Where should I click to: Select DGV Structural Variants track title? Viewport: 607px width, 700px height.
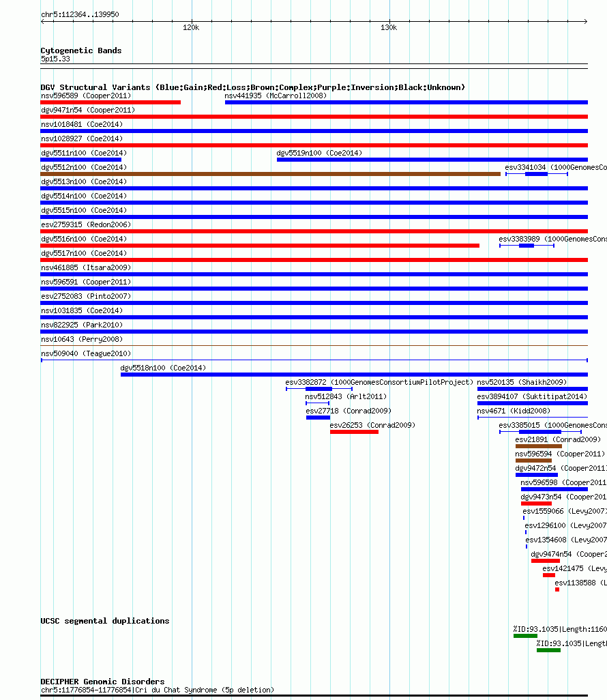coord(252,87)
